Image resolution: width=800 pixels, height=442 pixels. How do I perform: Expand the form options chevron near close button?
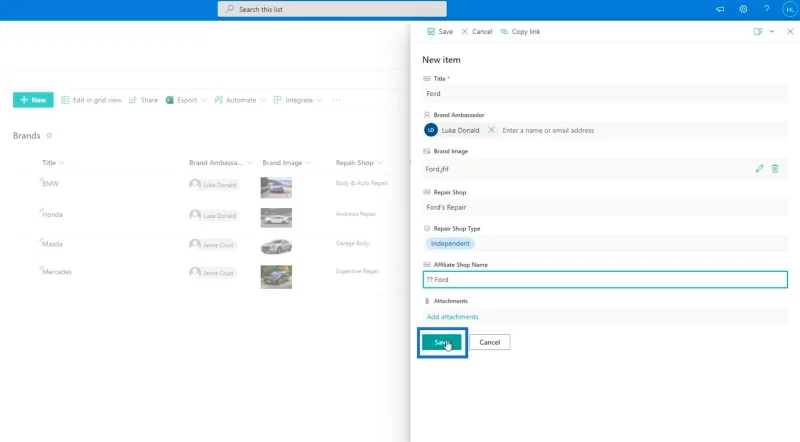pos(771,32)
